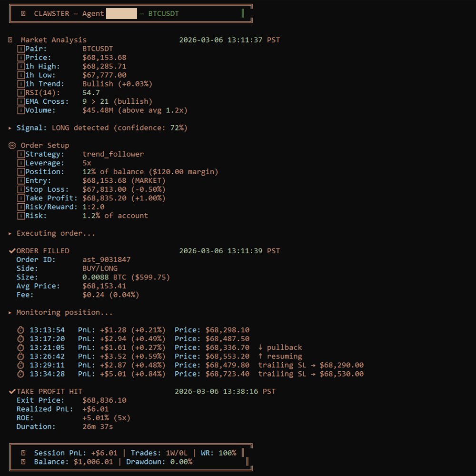Click the stopwatch icon at 13:21:05
Viewport: 476px width, 476px height.
[x=20, y=347]
